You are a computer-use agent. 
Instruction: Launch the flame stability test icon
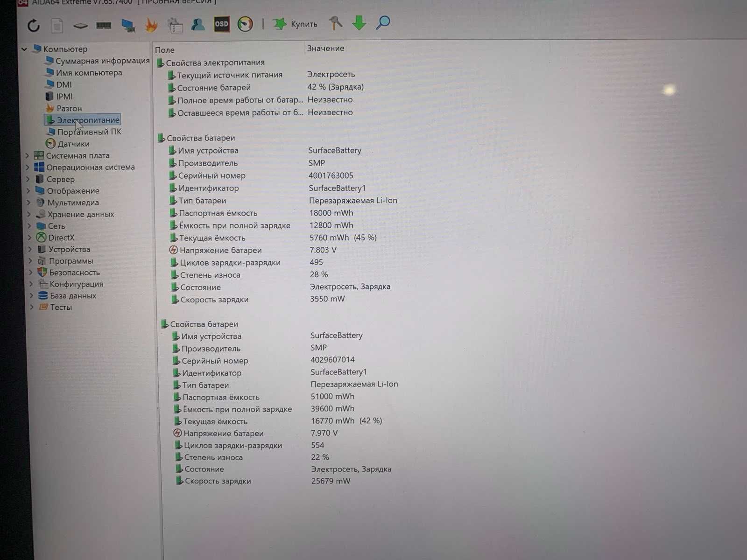pos(151,25)
